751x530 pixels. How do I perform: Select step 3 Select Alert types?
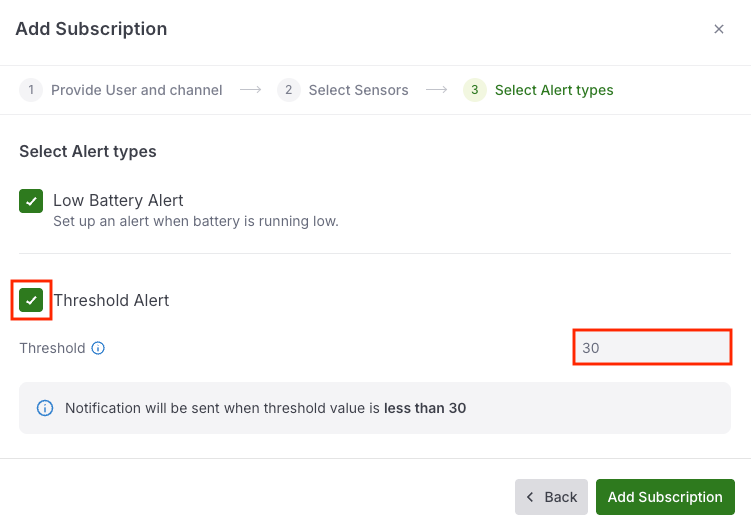tap(538, 90)
